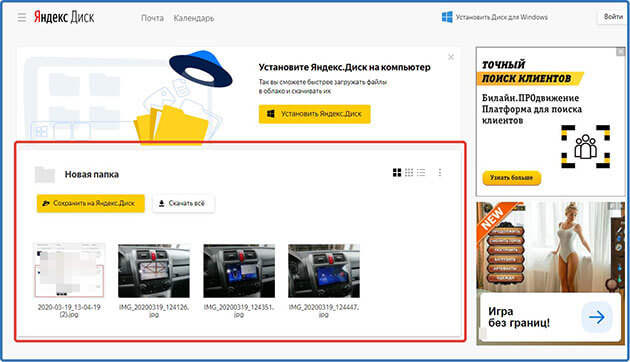Click the Установить Яндекс.Диск button

[315, 114]
